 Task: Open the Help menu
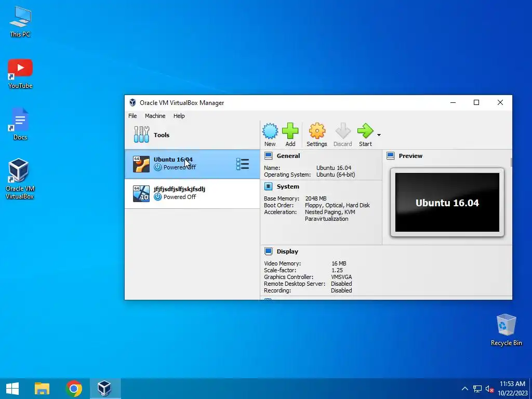(x=179, y=116)
